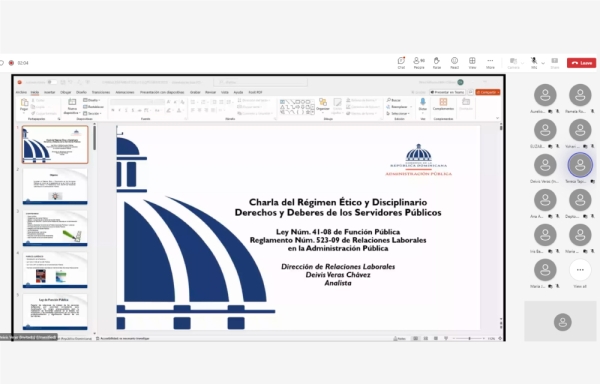Toggle the Autoguardado switch in PowerPoint
600x384 pixels.
(x=52, y=82)
